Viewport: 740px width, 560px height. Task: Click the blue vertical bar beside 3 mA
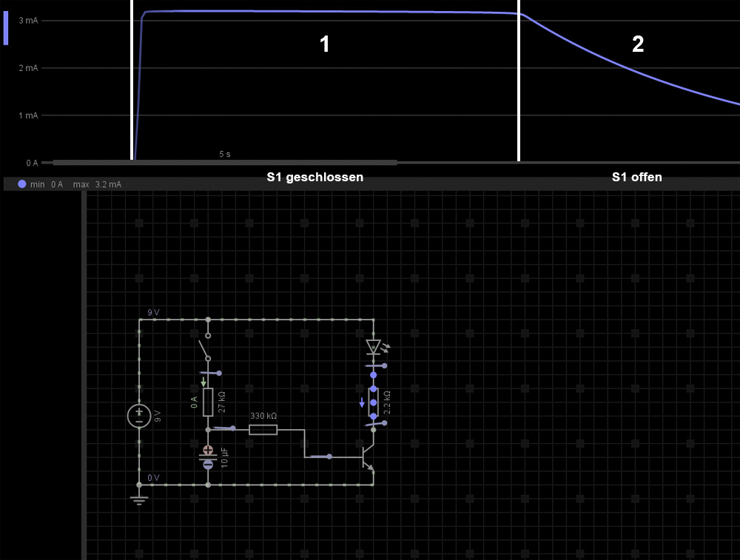click(x=6, y=28)
